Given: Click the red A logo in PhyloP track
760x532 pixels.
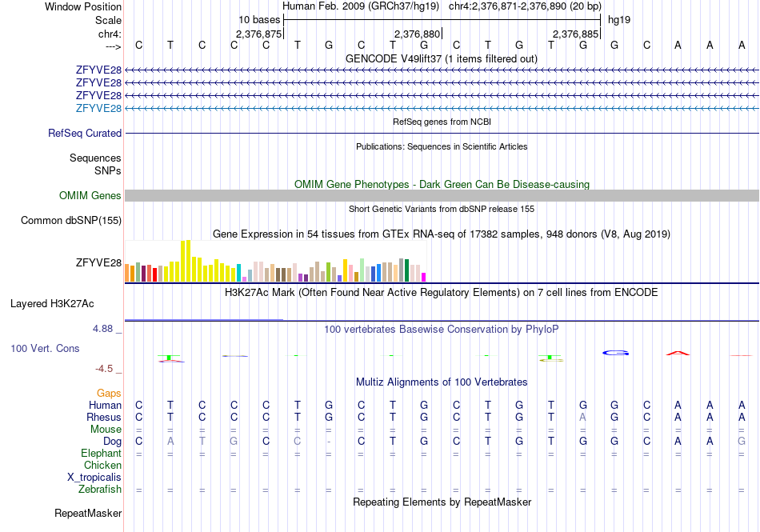Looking at the screenshot, I should click(x=678, y=354).
